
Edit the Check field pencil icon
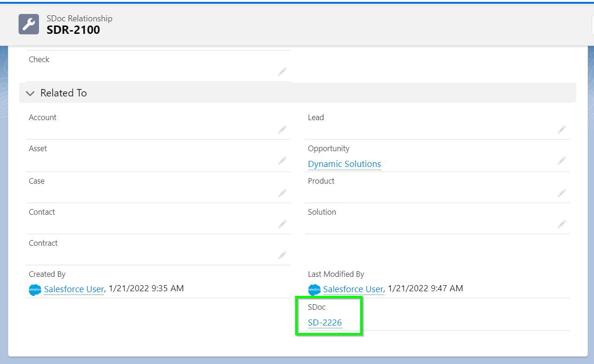pyautogui.click(x=282, y=71)
